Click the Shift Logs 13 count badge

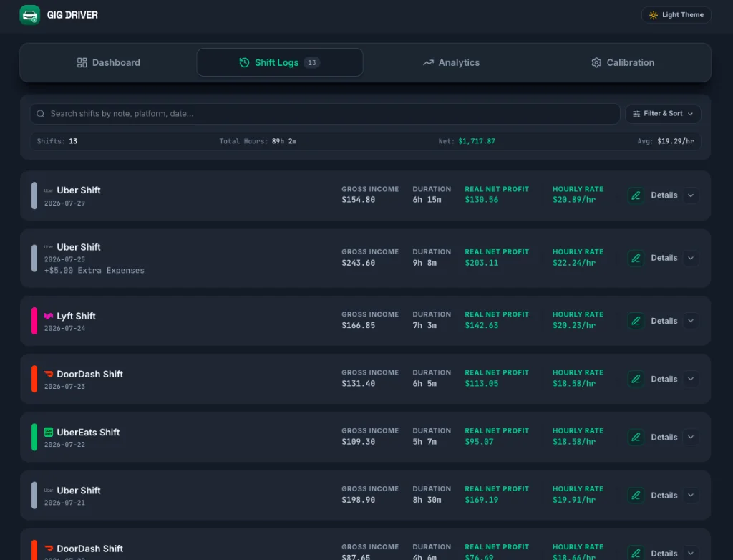pyautogui.click(x=312, y=63)
